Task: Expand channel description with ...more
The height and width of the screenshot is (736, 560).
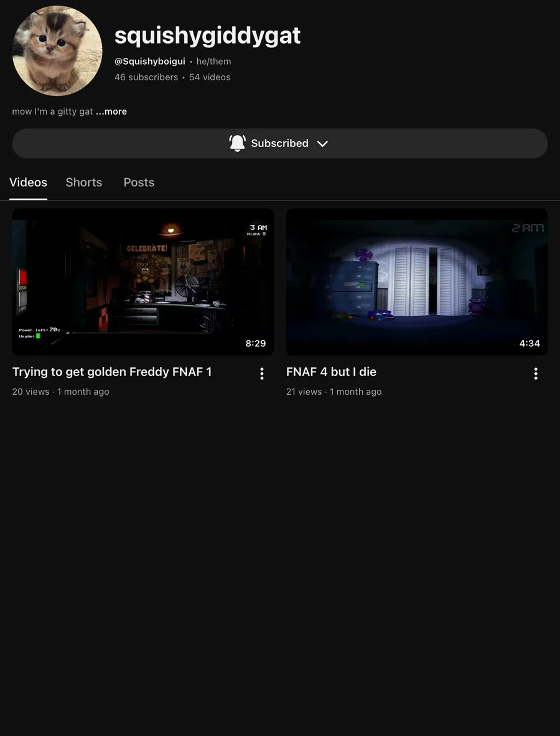Action: (111, 111)
